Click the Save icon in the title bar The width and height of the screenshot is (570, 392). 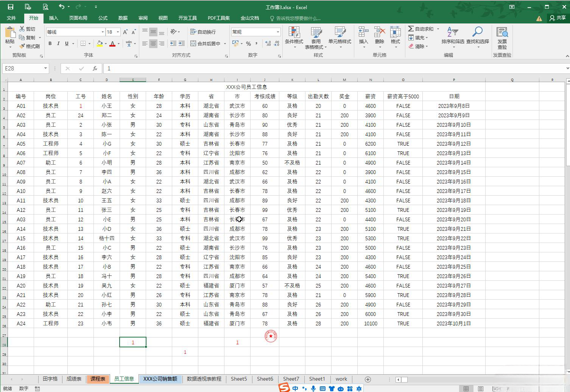coord(10,7)
